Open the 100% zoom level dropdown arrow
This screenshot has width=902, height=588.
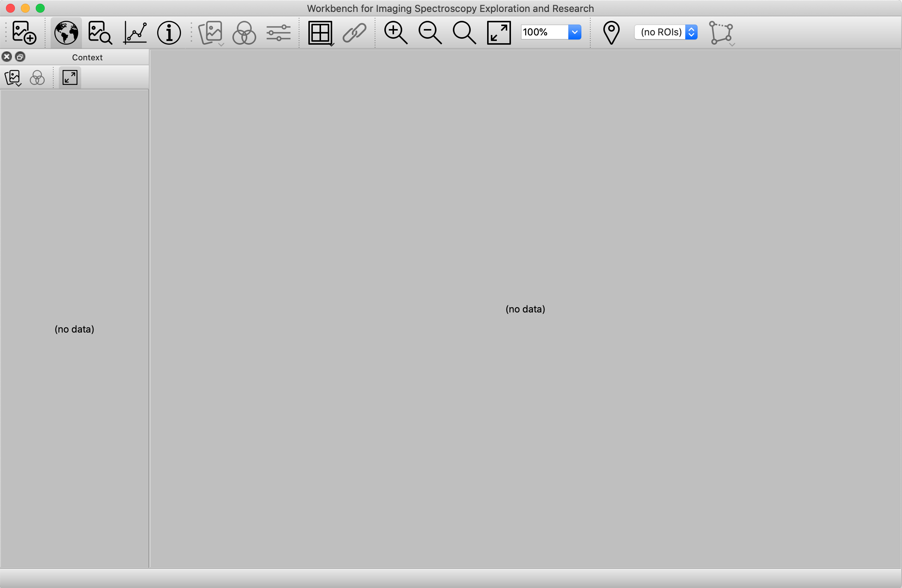(575, 32)
